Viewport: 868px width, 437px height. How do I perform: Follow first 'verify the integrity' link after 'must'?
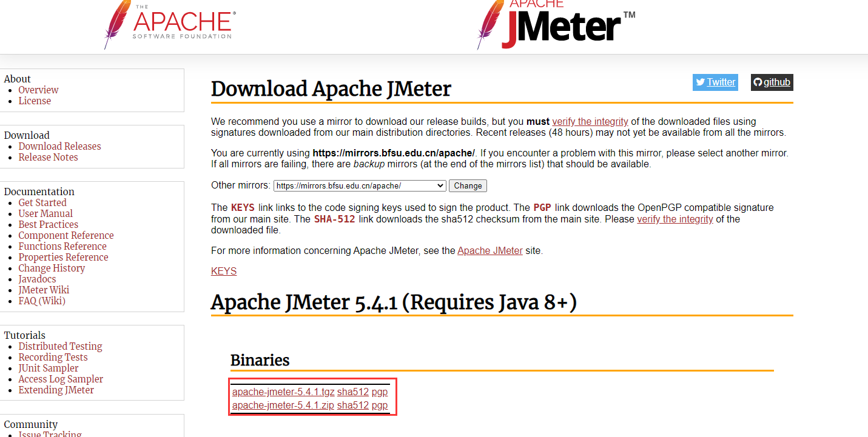[590, 121]
